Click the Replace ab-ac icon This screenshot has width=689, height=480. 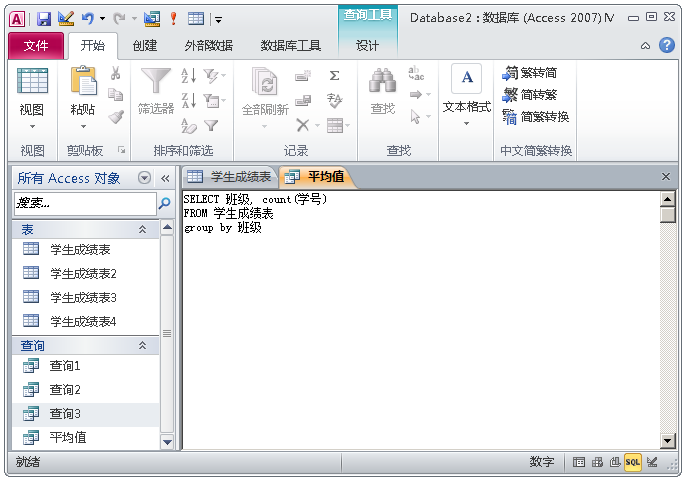(x=416, y=73)
